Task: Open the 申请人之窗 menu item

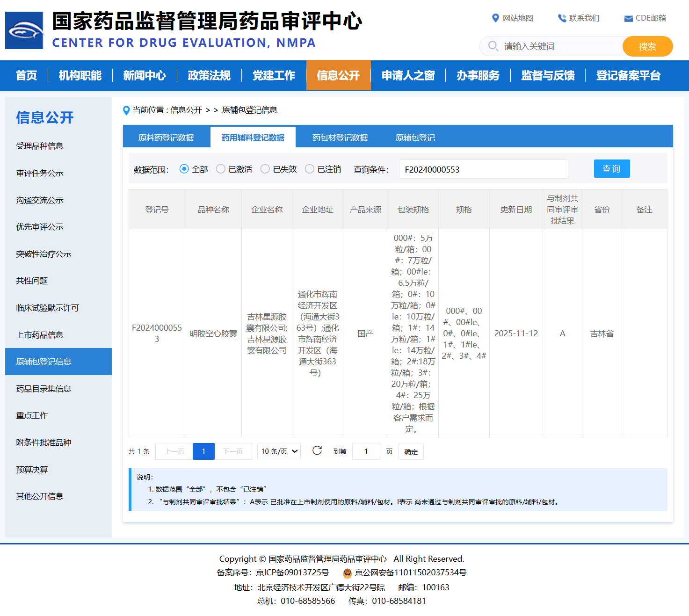Action: point(408,75)
